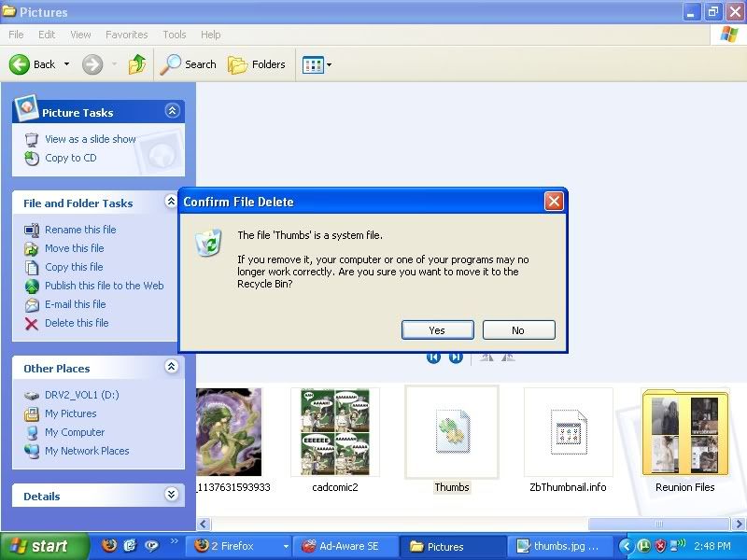Cancel deletion with No button
Viewport: 747px width, 560px height.
(518, 330)
